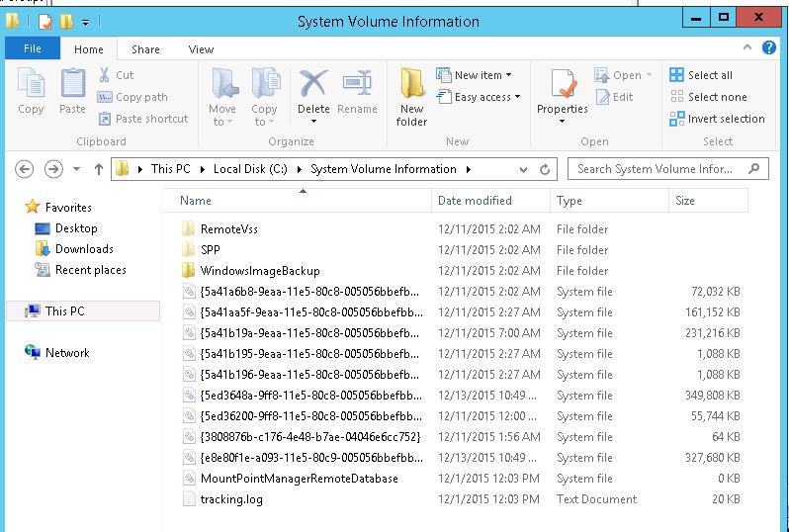This screenshot has width=789, height=532.
Task: Open the address bar history dropdown
Action: 523,170
